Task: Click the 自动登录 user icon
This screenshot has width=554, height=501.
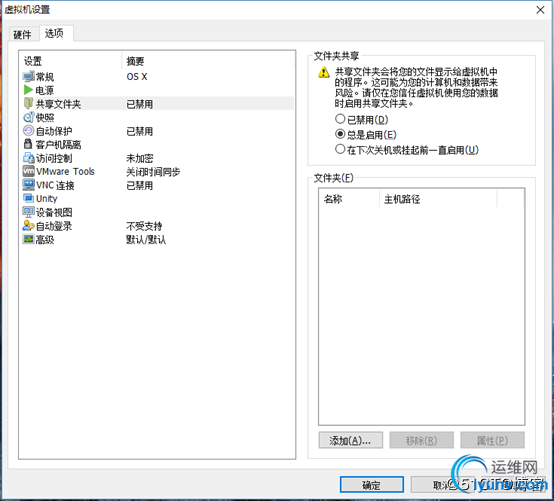Action: 28,225
